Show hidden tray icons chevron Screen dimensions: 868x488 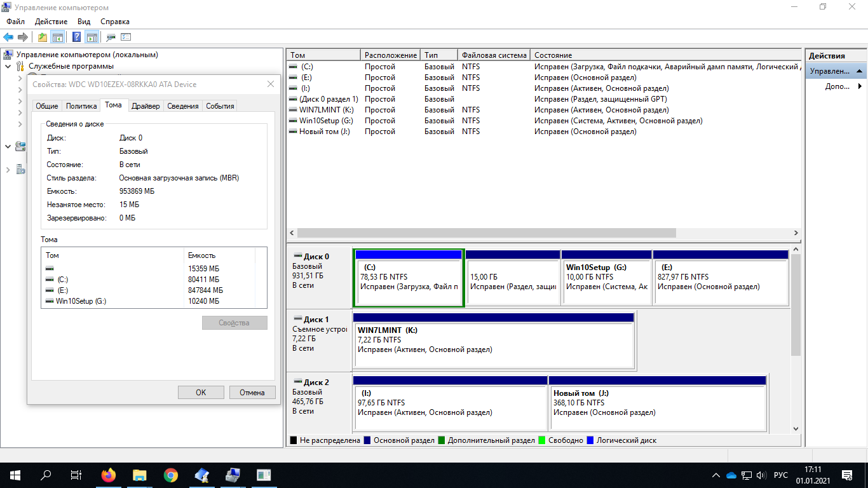click(716, 475)
